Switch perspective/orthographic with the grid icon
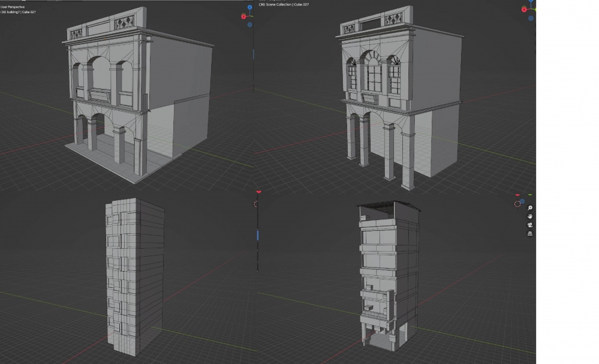The width and height of the screenshot is (599, 364). click(x=530, y=234)
